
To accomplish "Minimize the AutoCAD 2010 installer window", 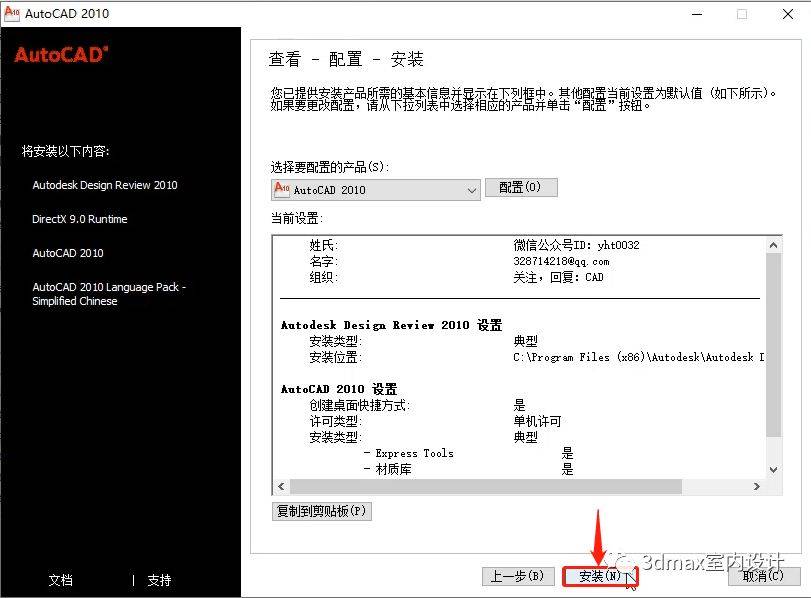I will 697,15.
